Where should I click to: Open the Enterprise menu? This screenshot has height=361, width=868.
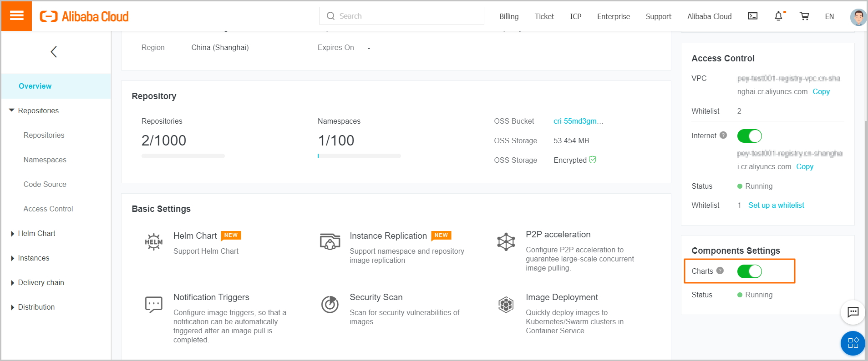pos(614,16)
